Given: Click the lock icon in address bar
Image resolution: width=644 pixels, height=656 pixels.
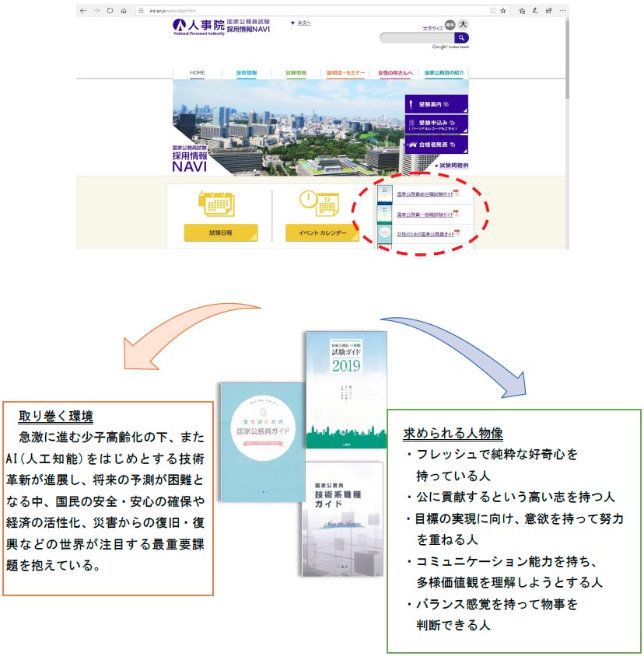Looking at the screenshot, I should pyautogui.click(x=141, y=11).
